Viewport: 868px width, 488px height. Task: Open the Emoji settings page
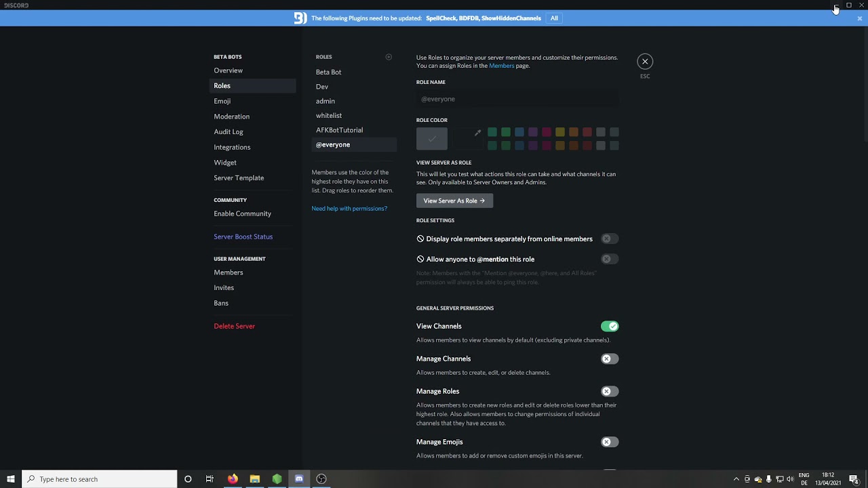click(x=252, y=101)
